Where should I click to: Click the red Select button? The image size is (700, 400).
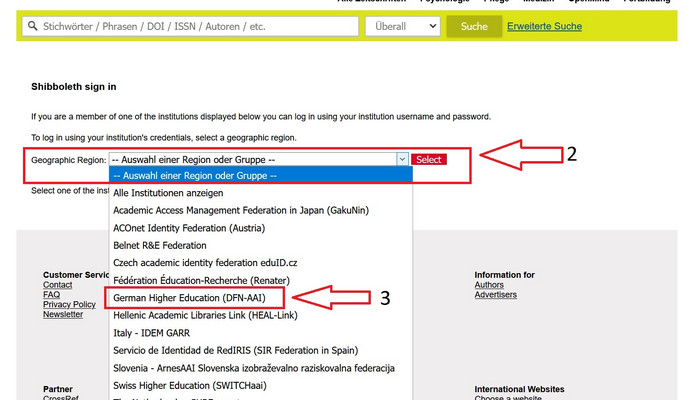429,159
